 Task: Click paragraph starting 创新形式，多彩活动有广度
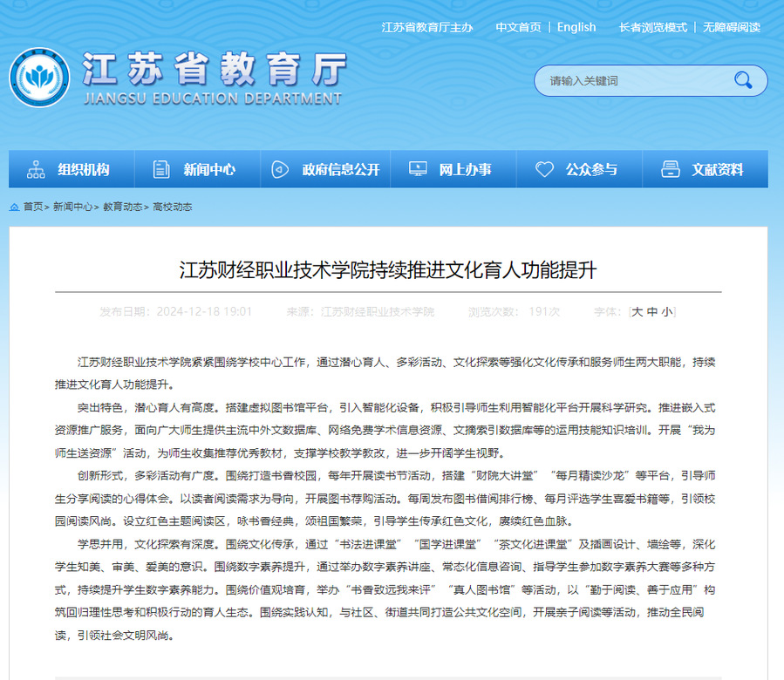[x=385, y=498]
